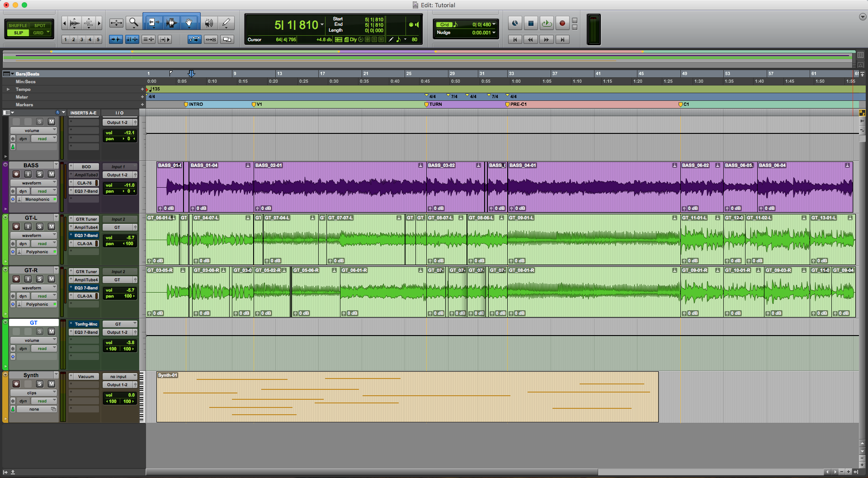Click the Online sync clock button

pos(515,23)
